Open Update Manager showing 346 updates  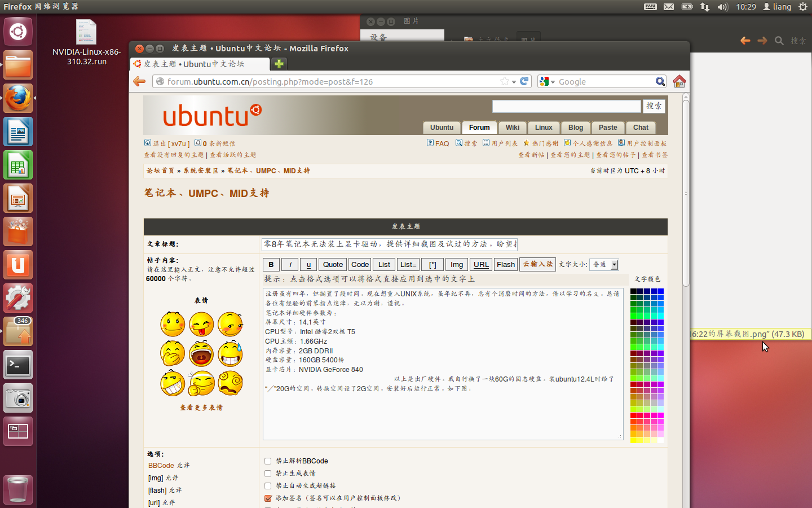coord(18,332)
